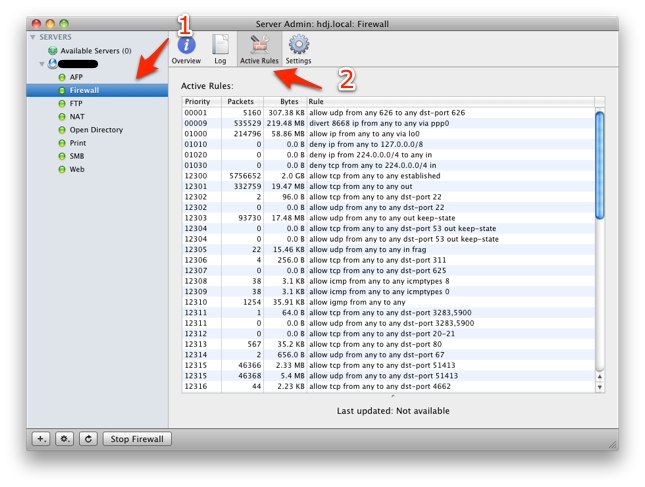The height and width of the screenshot is (487, 645).
Task: Click the refresh button
Action: (88, 439)
